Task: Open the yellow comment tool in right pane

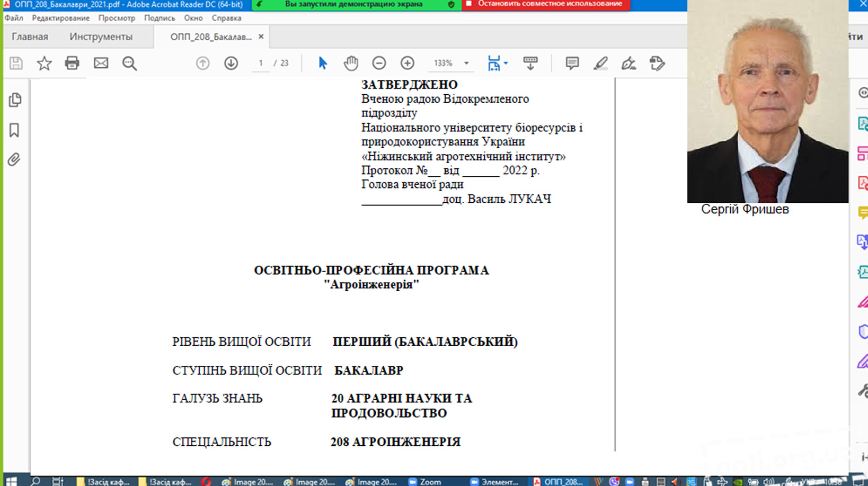Action: (x=862, y=213)
